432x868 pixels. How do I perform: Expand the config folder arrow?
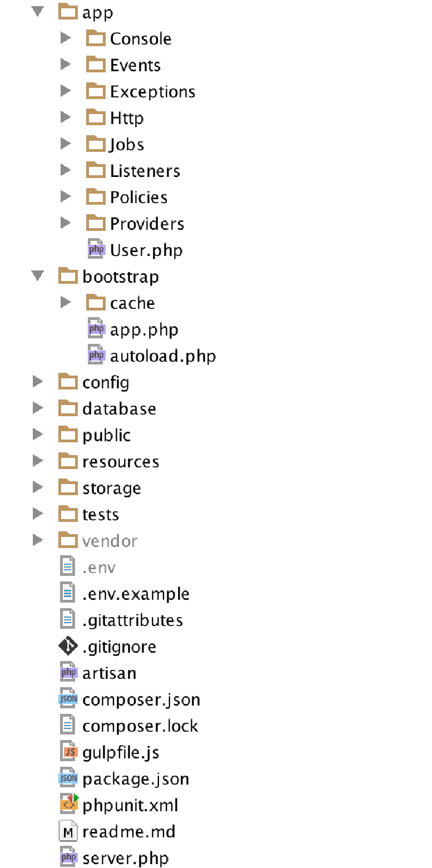point(38,382)
